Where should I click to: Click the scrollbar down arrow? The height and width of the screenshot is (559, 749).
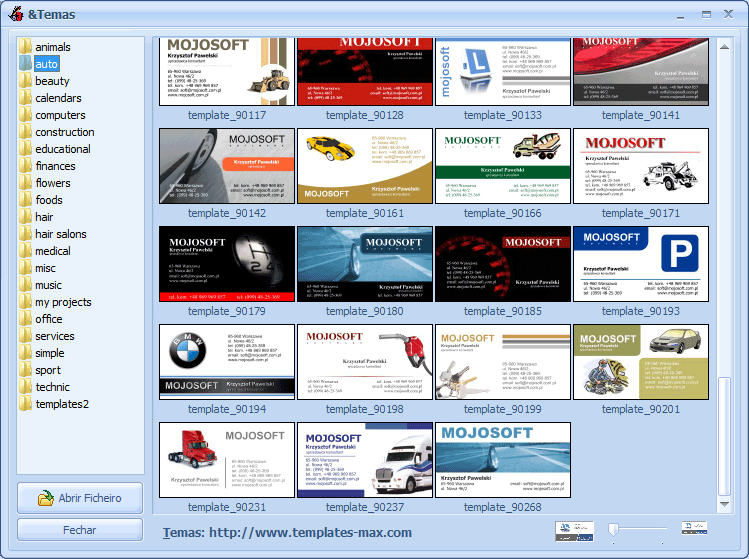pos(724,504)
